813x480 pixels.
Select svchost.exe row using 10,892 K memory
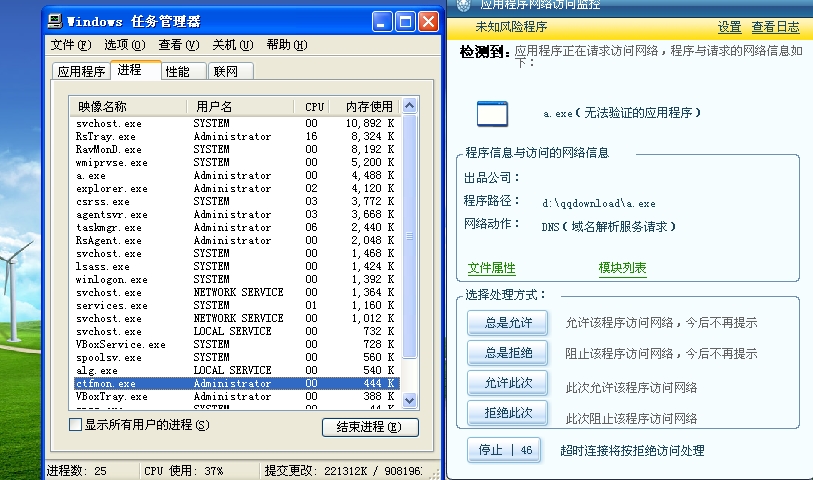pos(236,123)
